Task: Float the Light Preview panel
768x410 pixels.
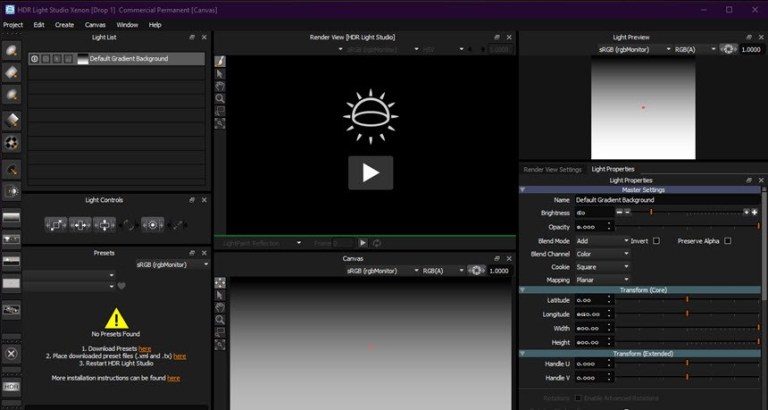Action: click(749, 37)
